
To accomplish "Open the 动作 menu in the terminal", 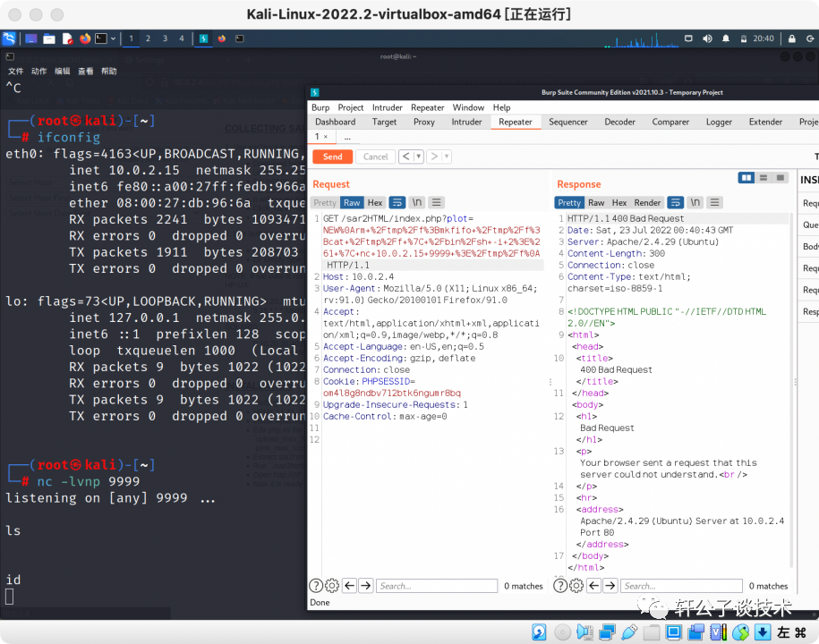I will (x=39, y=71).
